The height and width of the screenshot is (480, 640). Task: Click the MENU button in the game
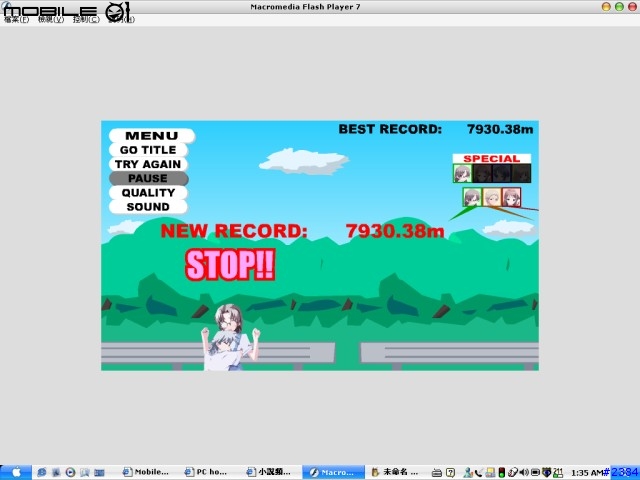pos(152,136)
